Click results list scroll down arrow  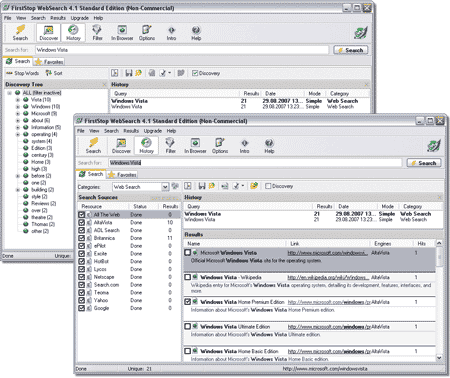pyautogui.click(x=439, y=358)
